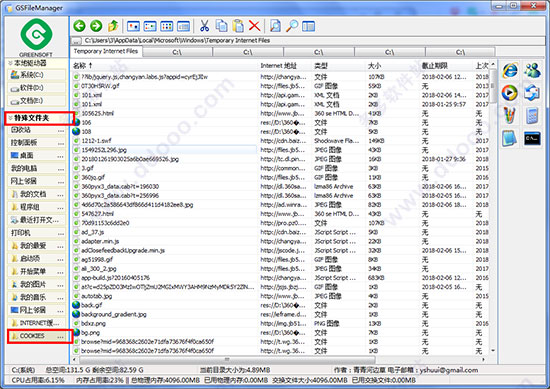Select file autotab.jpg
Image resolution: width=550 pixels, height=389 pixels.
(x=96, y=296)
